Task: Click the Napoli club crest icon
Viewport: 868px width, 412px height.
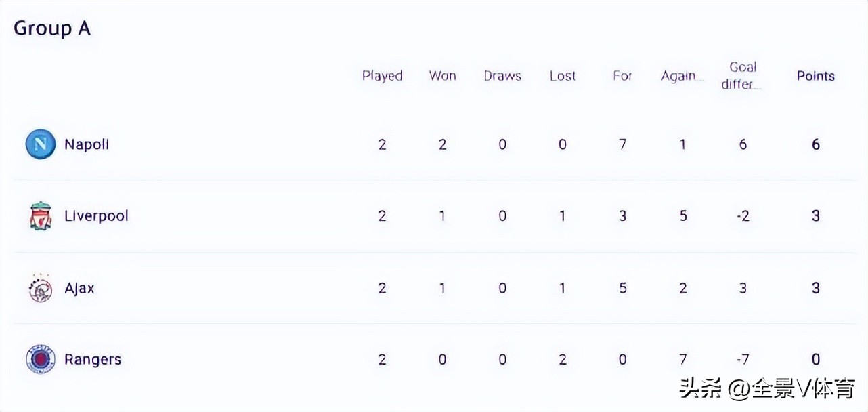Action: click(41, 144)
